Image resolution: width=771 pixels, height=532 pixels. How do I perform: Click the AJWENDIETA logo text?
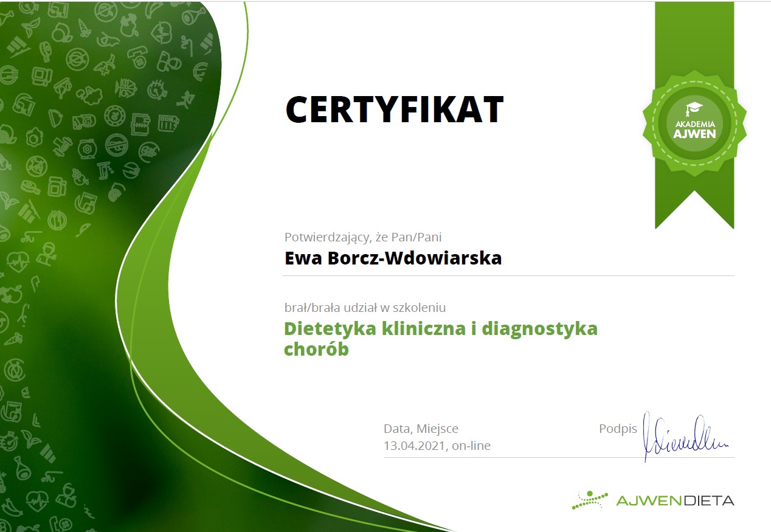click(x=675, y=500)
